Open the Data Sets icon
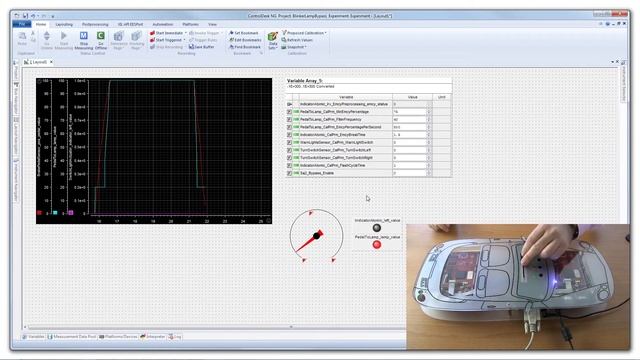Image resolution: width=640 pixels, height=360 pixels. (273, 38)
